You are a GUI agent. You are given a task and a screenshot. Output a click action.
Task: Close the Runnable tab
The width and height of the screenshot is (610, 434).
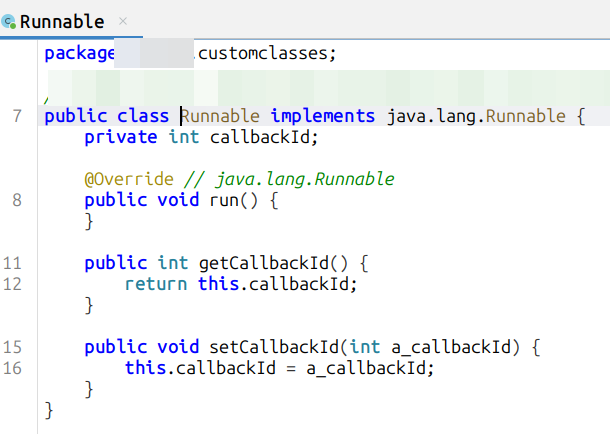[123, 21]
